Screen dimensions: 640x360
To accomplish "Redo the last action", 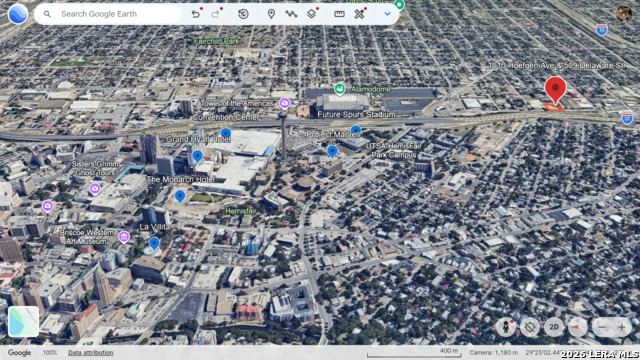I will click(x=216, y=14).
